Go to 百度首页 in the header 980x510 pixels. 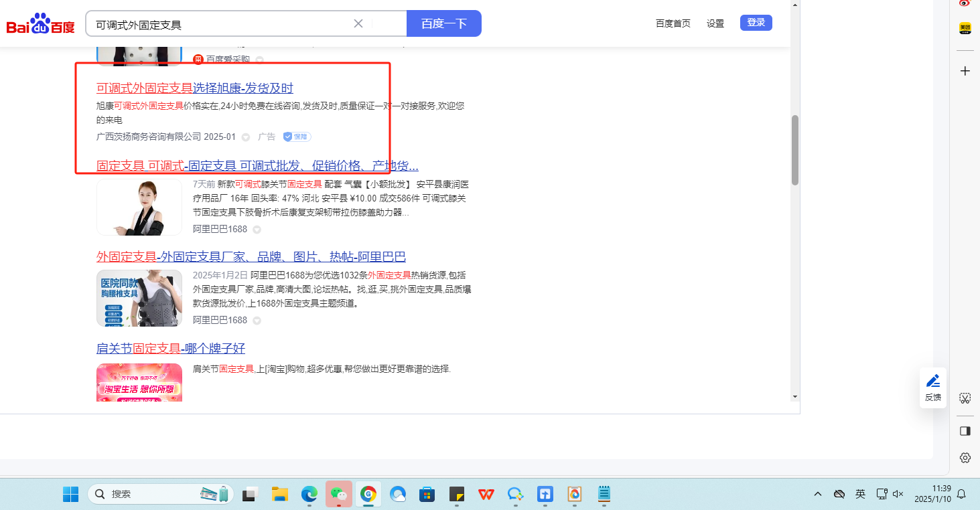pos(673,23)
